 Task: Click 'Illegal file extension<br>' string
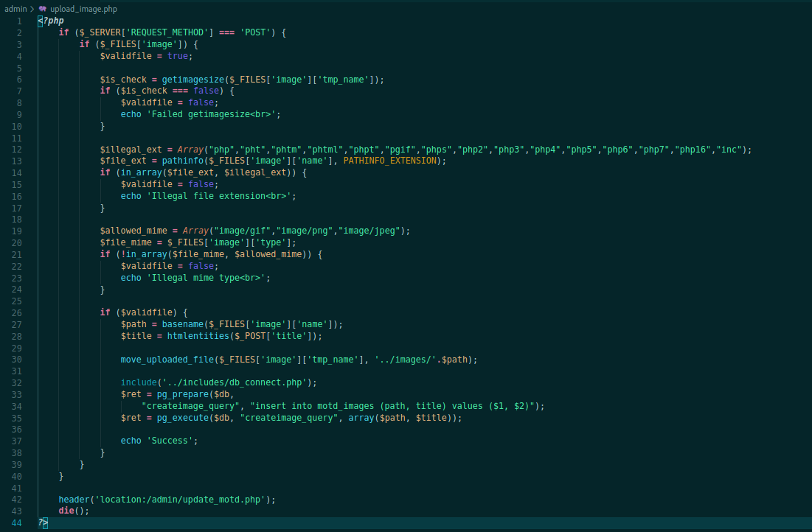(x=219, y=195)
